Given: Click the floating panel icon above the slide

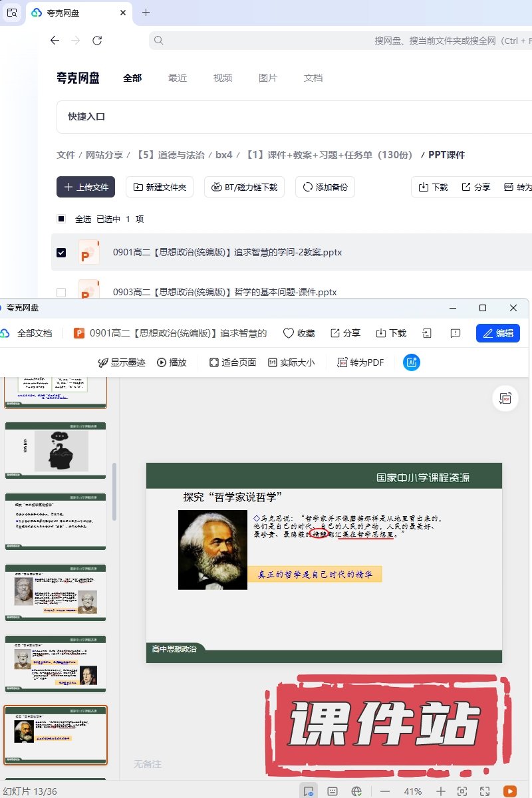Looking at the screenshot, I should [505, 398].
